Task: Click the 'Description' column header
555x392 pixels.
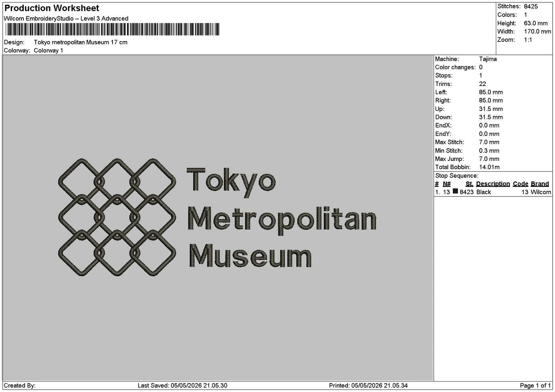Action: coord(493,184)
